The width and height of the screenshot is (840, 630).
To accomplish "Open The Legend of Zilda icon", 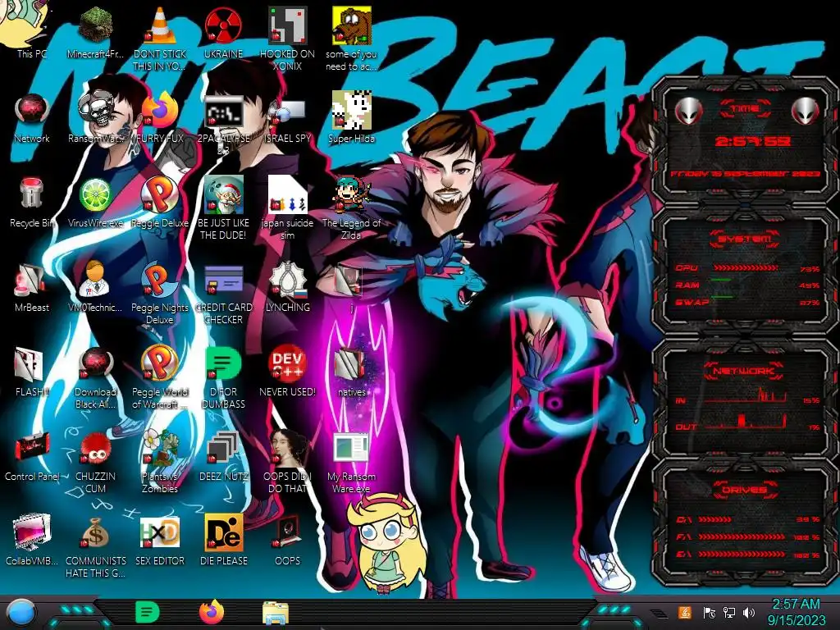I will click(x=351, y=195).
